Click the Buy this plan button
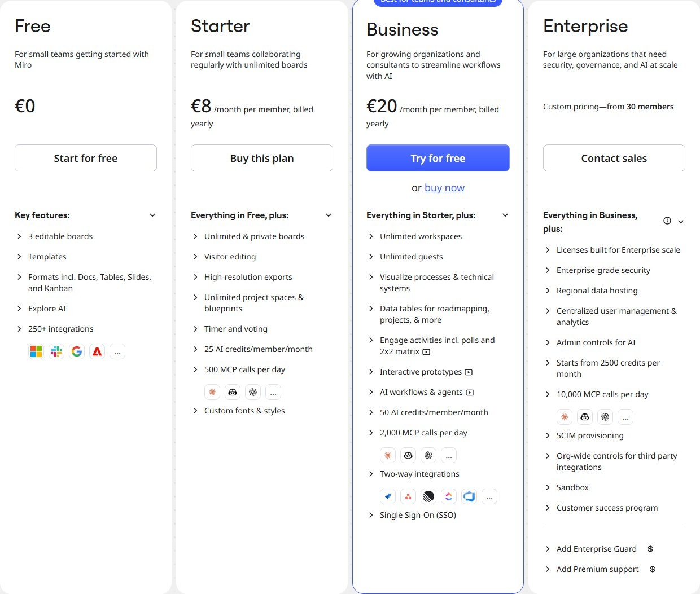Screen dimensions: 700x594 coord(262,158)
